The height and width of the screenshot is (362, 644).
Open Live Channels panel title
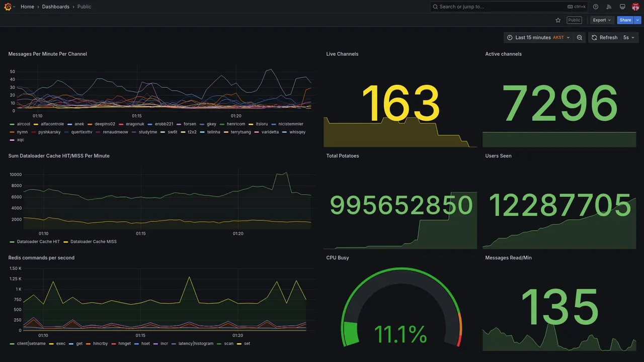click(342, 54)
